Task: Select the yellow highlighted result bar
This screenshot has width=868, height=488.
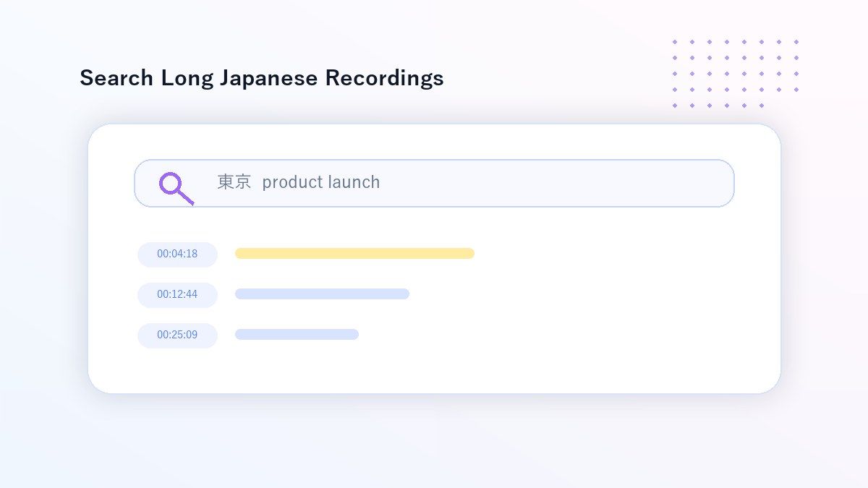Action: click(354, 253)
